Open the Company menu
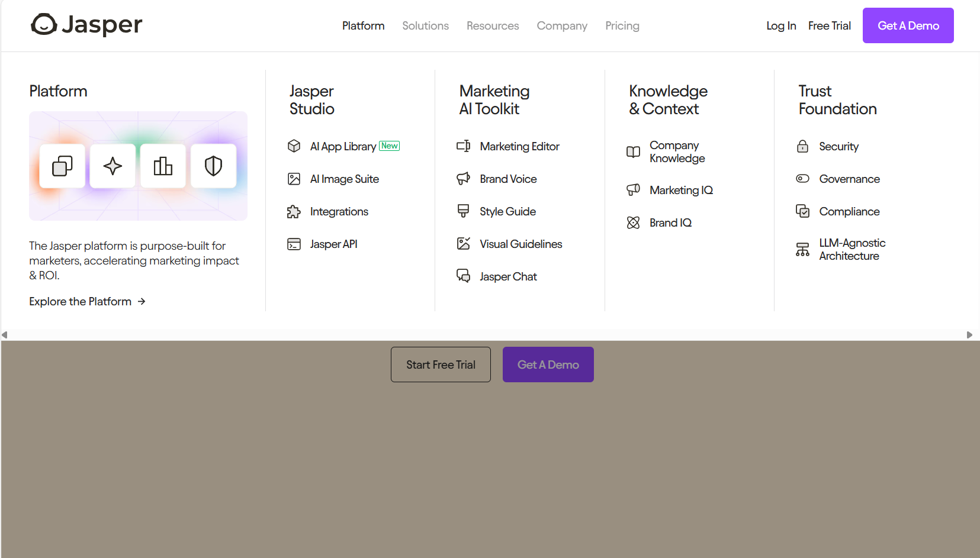This screenshot has width=980, height=558. point(562,25)
